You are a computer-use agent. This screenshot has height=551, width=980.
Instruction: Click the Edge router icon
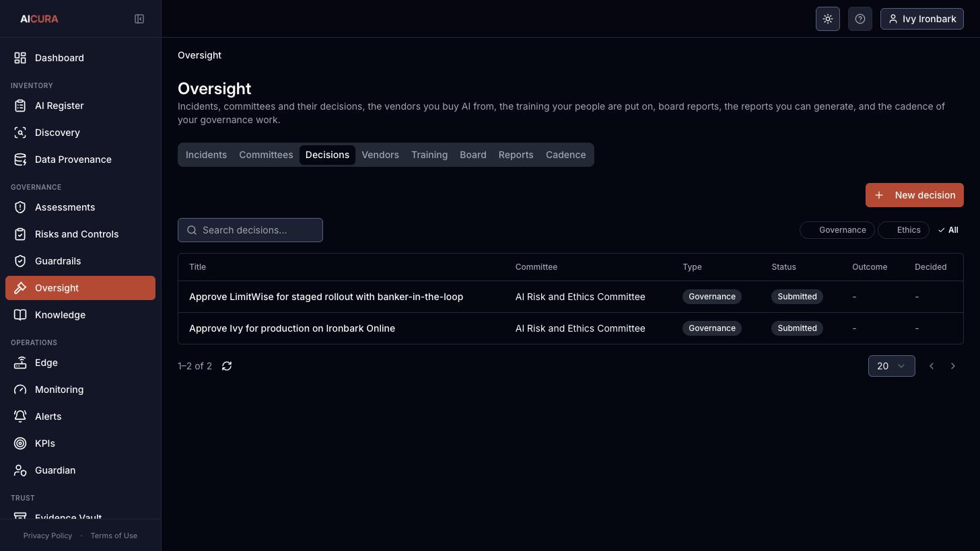pyautogui.click(x=20, y=363)
